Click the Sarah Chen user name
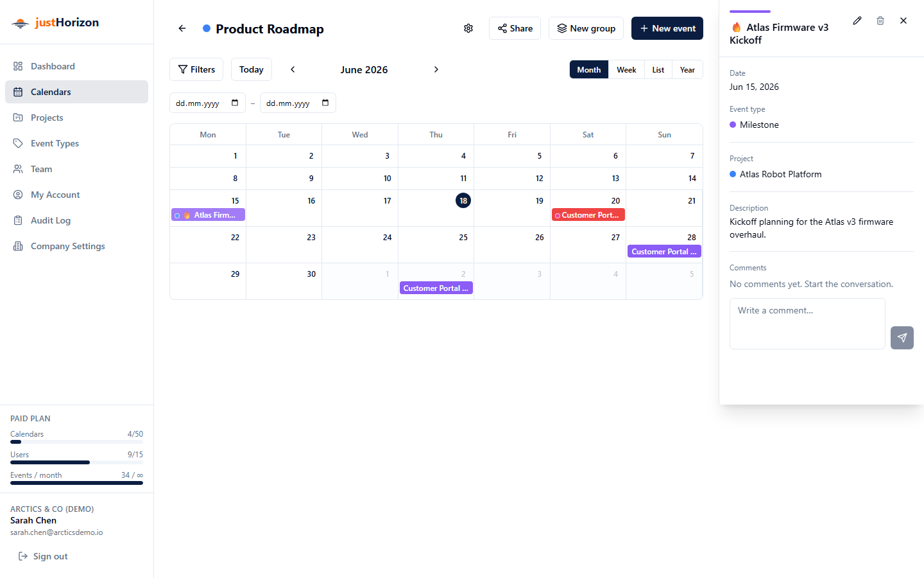The width and height of the screenshot is (924, 578). [x=33, y=520]
